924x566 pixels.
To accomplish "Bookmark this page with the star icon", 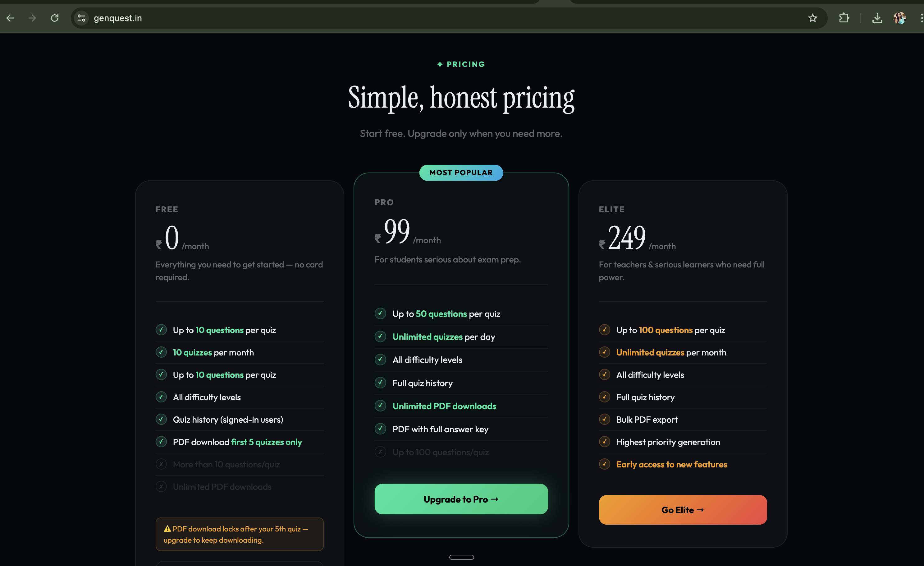I will 813,18.
